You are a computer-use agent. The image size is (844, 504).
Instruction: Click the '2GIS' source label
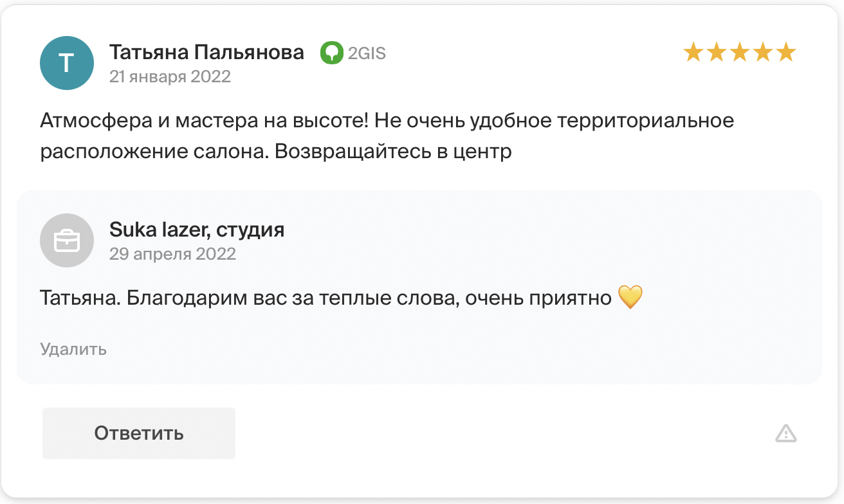coord(367,53)
